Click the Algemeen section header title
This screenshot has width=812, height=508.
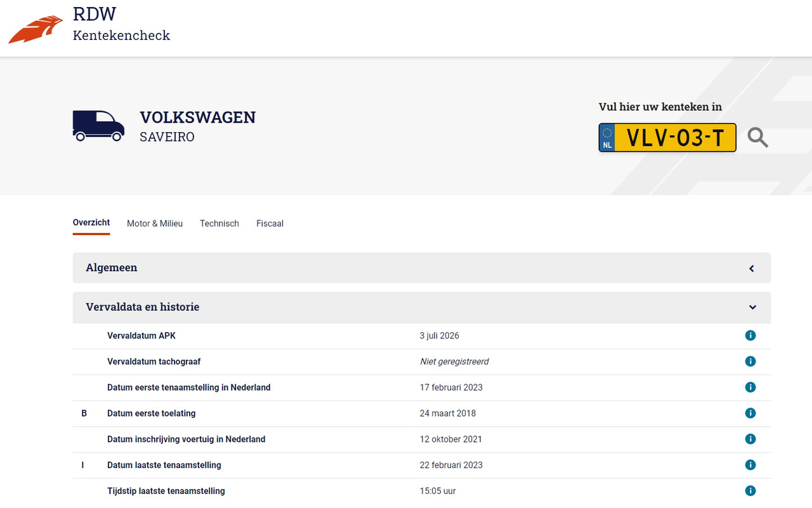112,268
